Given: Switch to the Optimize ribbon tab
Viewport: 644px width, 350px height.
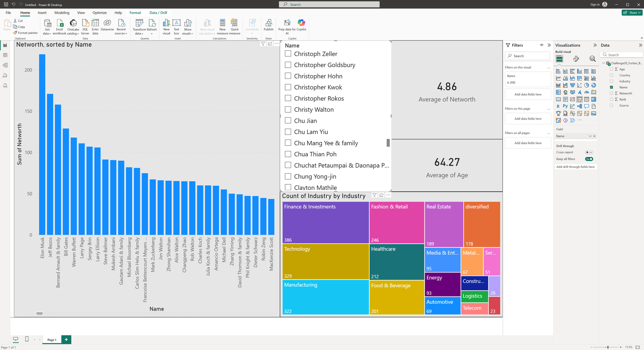Looking at the screenshot, I should 100,13.
